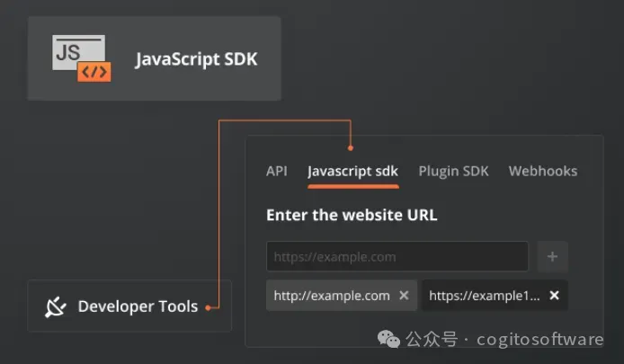Screen dimensions: 624x364
Task: Add URL with the plus button
Action: (552, 256)
